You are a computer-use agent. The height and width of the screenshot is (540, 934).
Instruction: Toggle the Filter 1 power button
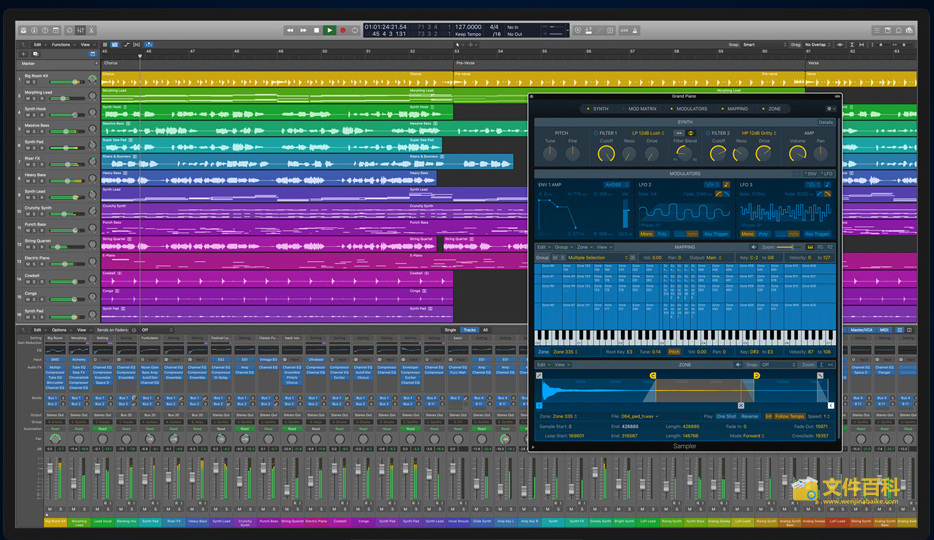[595, 133]
